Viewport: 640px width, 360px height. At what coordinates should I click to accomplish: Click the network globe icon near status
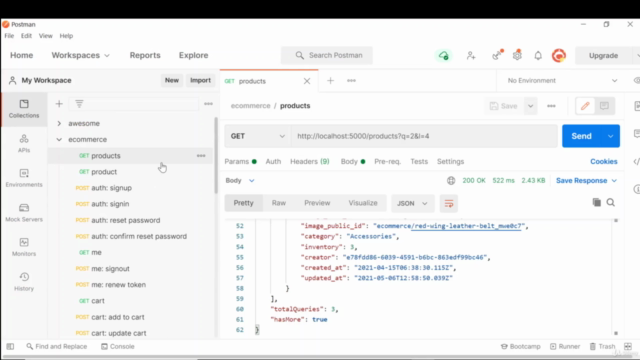pos(451,180)
